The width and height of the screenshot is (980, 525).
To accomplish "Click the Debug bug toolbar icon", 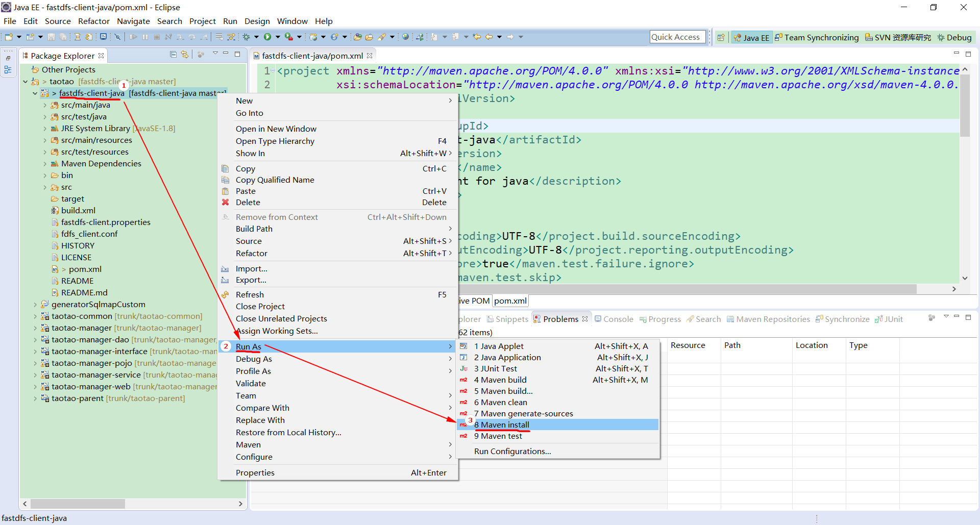I will (247, 37).
